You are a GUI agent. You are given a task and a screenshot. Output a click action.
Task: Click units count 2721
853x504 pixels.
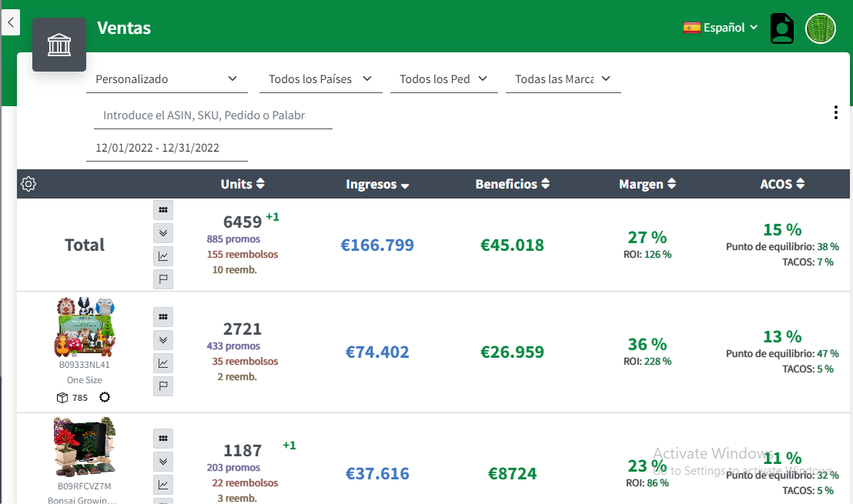243,329
